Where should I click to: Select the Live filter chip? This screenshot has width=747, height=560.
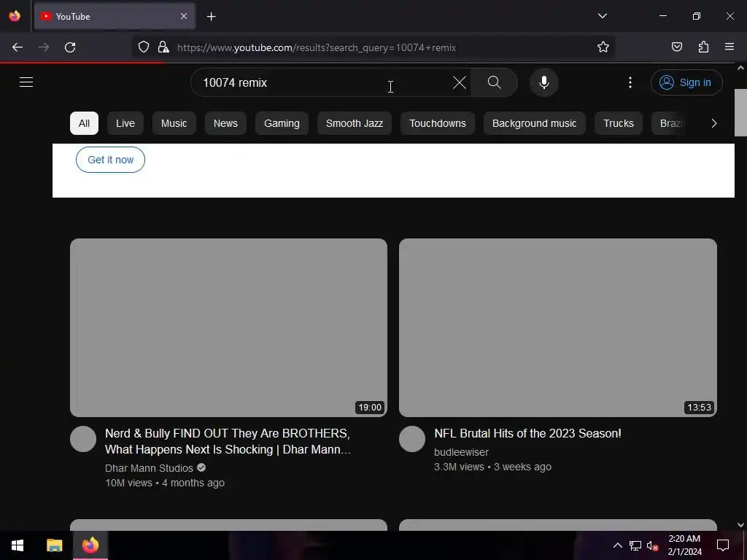(125, 123)
